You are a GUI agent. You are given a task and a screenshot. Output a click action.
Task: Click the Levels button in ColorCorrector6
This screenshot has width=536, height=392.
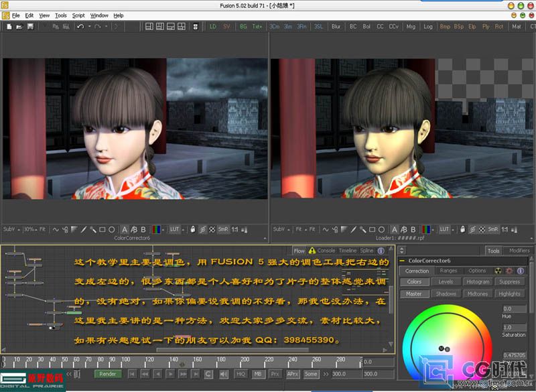coord(446,281)
